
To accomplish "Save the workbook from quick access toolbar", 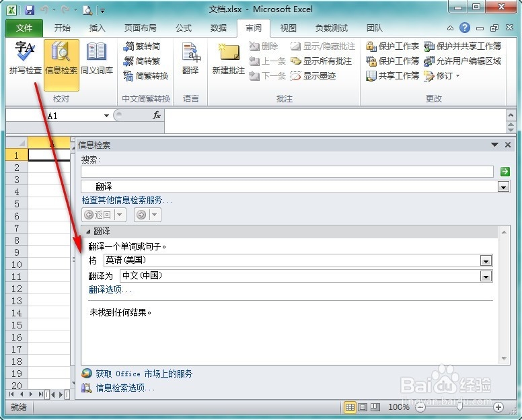I will (30, 10).
